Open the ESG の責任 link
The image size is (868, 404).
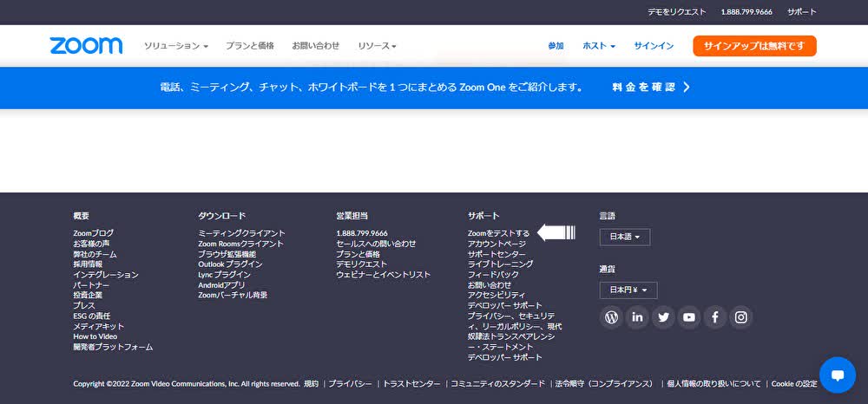(91, 316)
